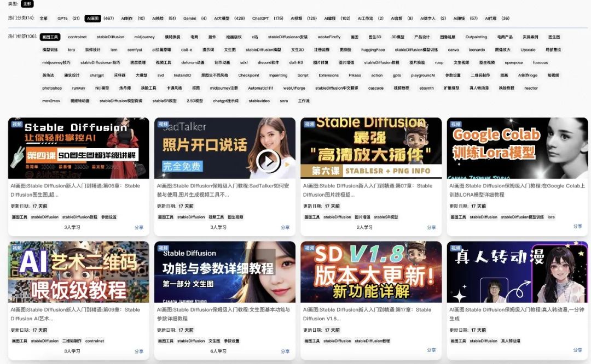The image size is (591, 364).
Task: Open the SadTalker tutorial title link
Action: point(223,190)
